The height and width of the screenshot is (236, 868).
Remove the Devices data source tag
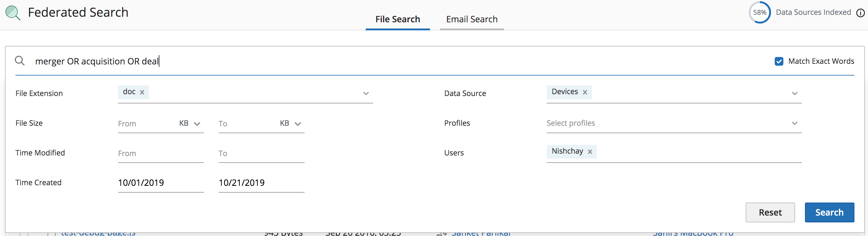(x=585, y=92)
